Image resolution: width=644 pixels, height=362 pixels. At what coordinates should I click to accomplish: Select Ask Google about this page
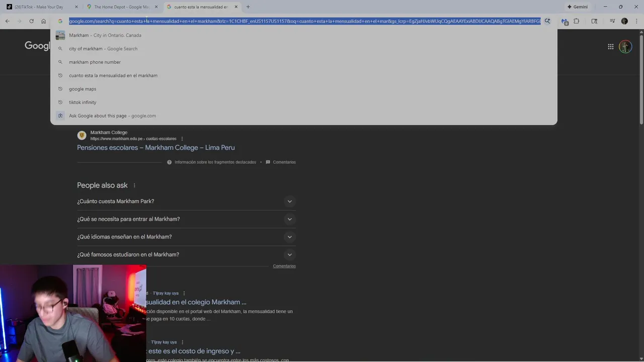[303, 116]
